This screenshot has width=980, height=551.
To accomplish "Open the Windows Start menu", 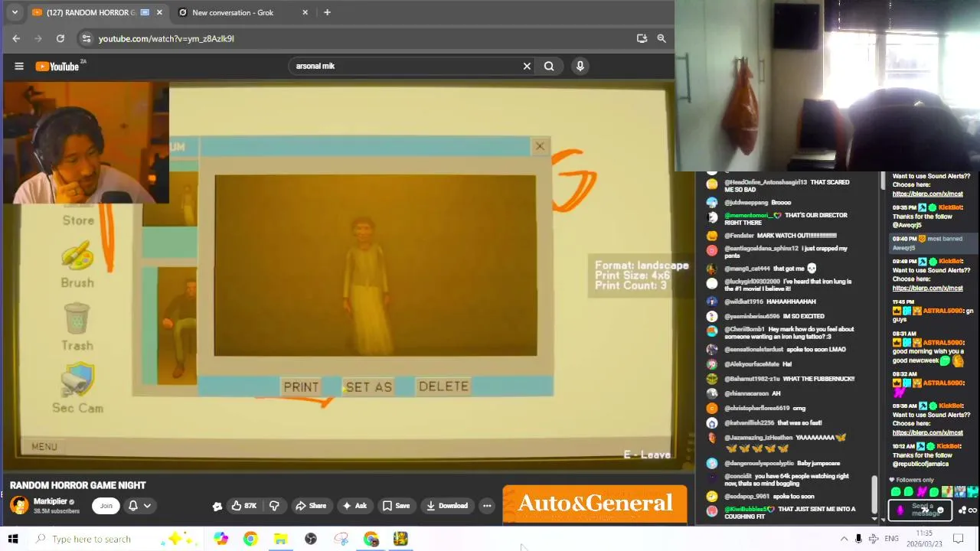I will point(13,539).
